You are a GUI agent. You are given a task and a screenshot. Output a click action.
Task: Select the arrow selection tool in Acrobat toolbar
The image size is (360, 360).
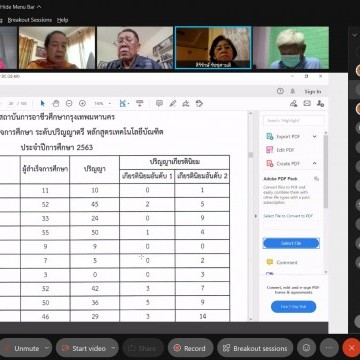pos(42,103)
